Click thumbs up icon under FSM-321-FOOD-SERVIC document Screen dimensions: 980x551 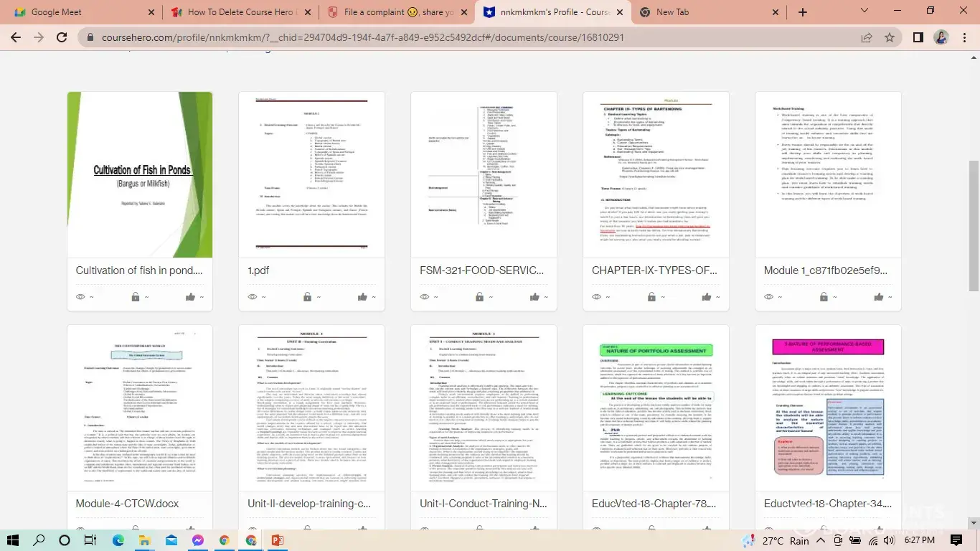[534, 297]
